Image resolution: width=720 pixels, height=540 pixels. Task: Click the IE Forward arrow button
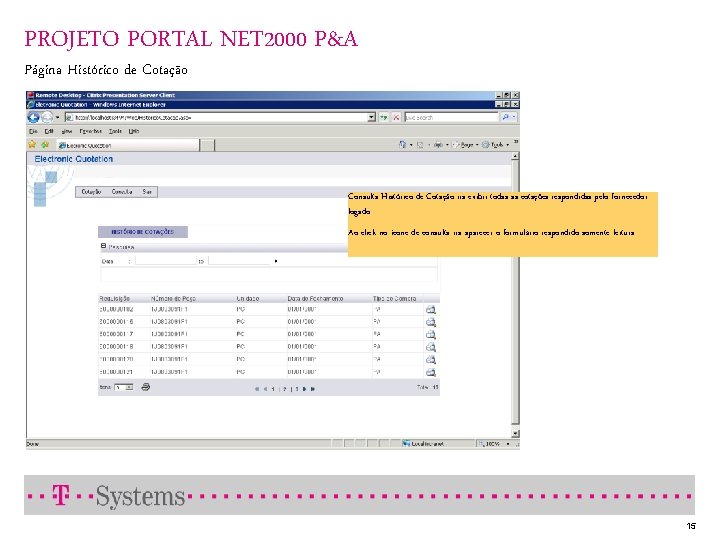click(x=46, y=118)
